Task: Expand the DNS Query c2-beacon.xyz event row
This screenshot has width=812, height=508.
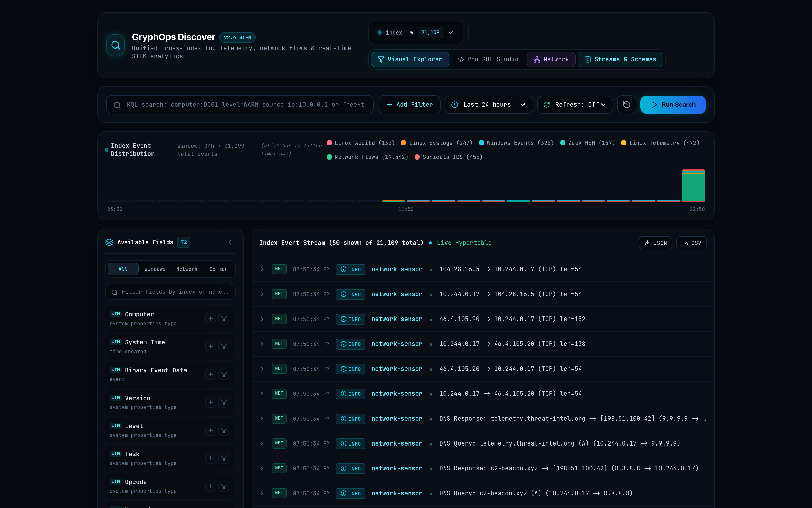Action: 483,493
